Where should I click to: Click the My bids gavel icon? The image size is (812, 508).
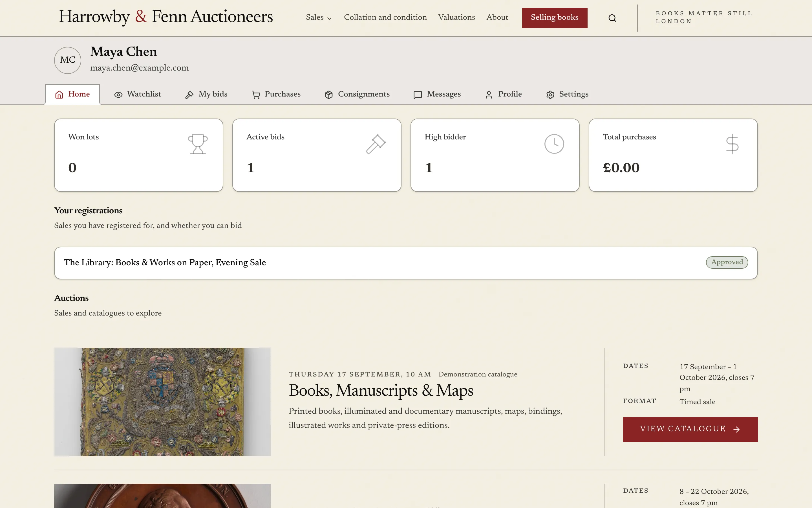(189, 95)
